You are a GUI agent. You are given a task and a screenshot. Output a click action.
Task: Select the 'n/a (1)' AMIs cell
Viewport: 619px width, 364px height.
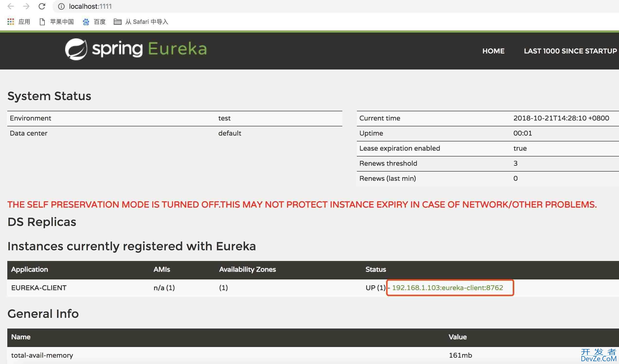[164, 288]
